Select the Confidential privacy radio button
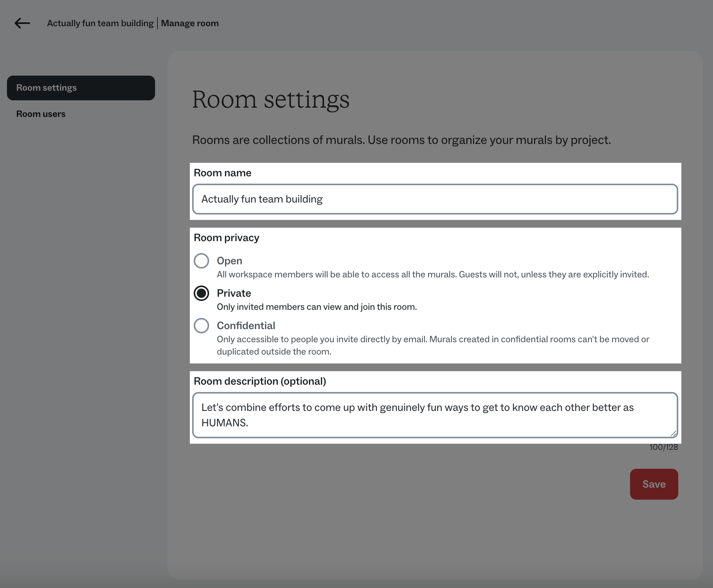 (201, 326)
